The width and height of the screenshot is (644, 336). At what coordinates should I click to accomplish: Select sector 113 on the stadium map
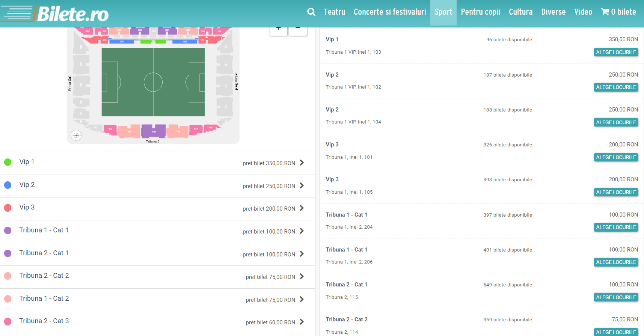(110, 129)
